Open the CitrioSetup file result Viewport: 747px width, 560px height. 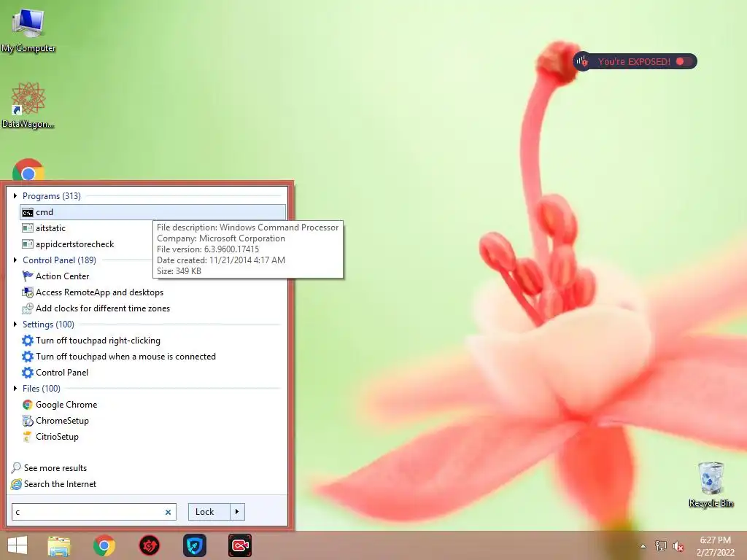point(50,437)
